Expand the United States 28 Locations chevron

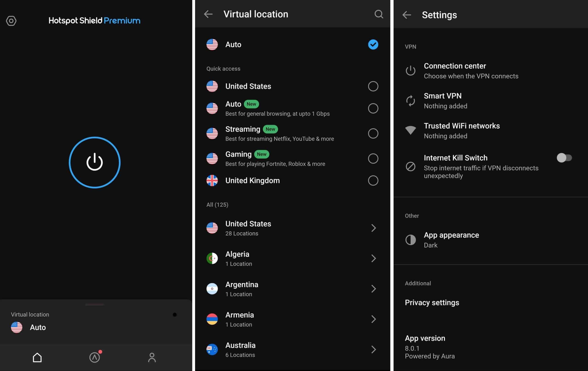[373, 228]
